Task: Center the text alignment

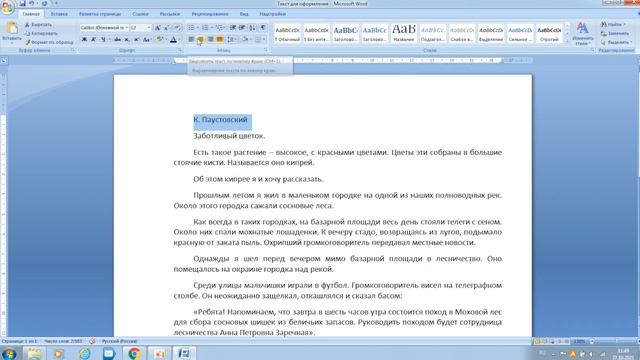Action: coord(200,40)
